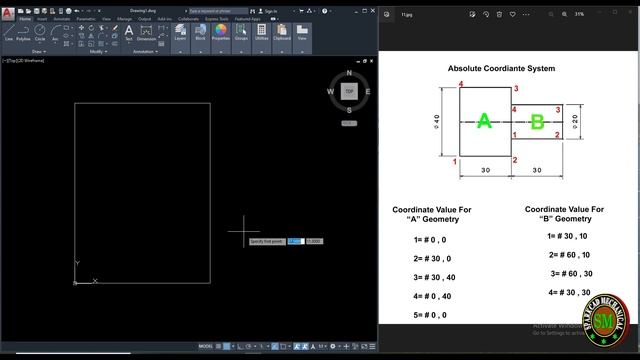The image size is (640, 360).
Task: Toggle 2D object snap in status bar
Action: [283, 347]
